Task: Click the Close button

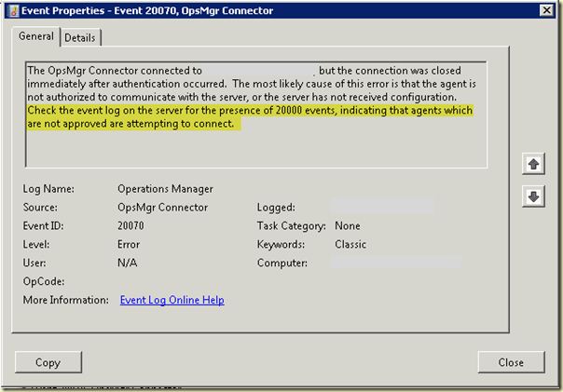Action: click(x=512, y=362)
